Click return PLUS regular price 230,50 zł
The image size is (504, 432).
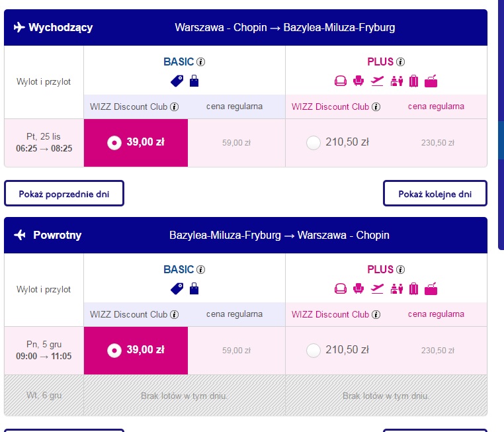[x=438, y=351]
